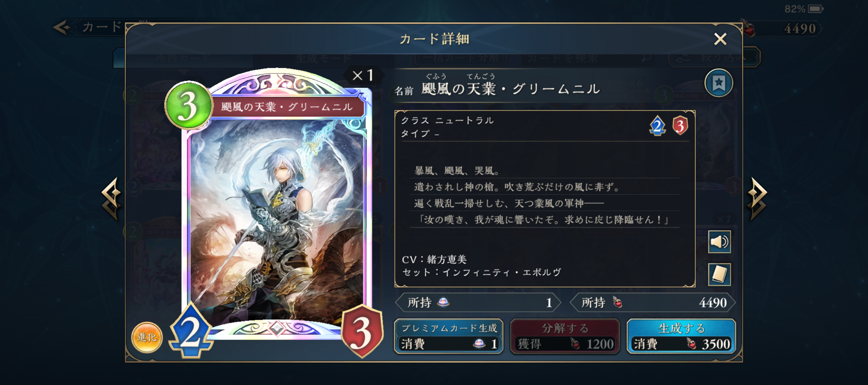Click the 生成する create card button
Viewport: 868px width, 385px height.
681,336
